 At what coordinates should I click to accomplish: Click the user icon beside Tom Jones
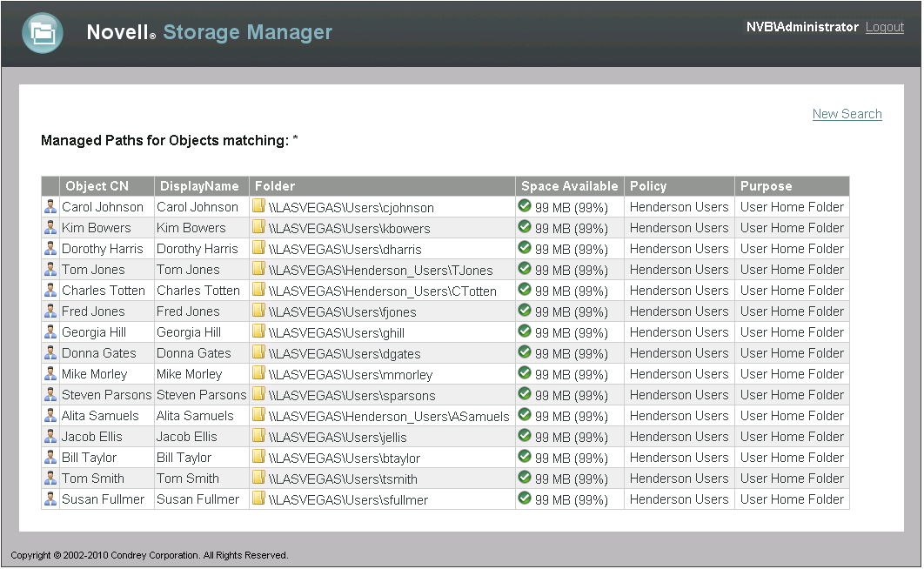pos(50,269)
